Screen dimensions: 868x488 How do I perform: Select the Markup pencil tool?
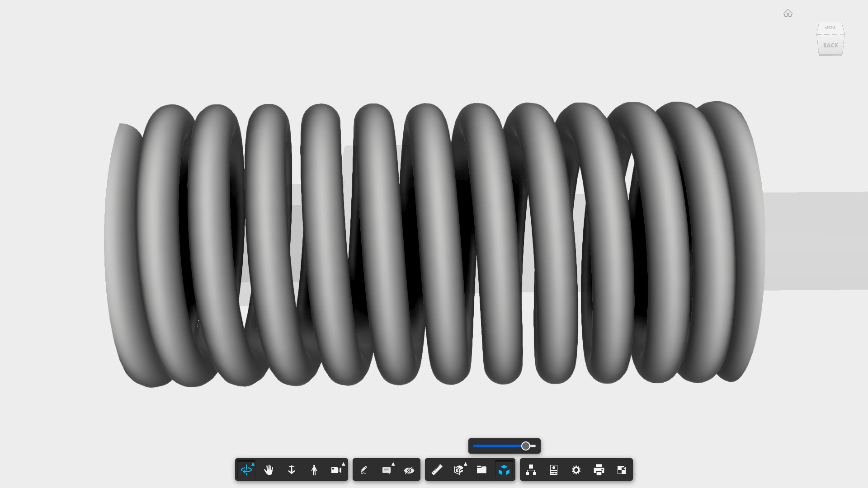(364, 470)
